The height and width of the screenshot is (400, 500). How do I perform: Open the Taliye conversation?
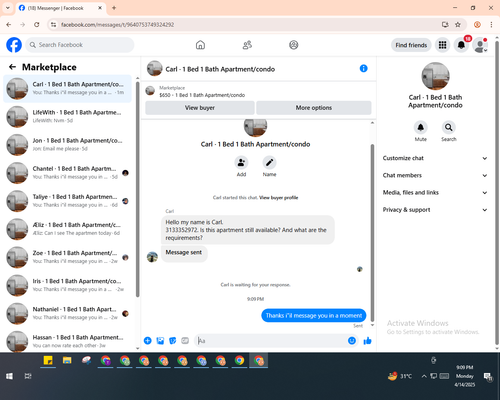point(68,201)
